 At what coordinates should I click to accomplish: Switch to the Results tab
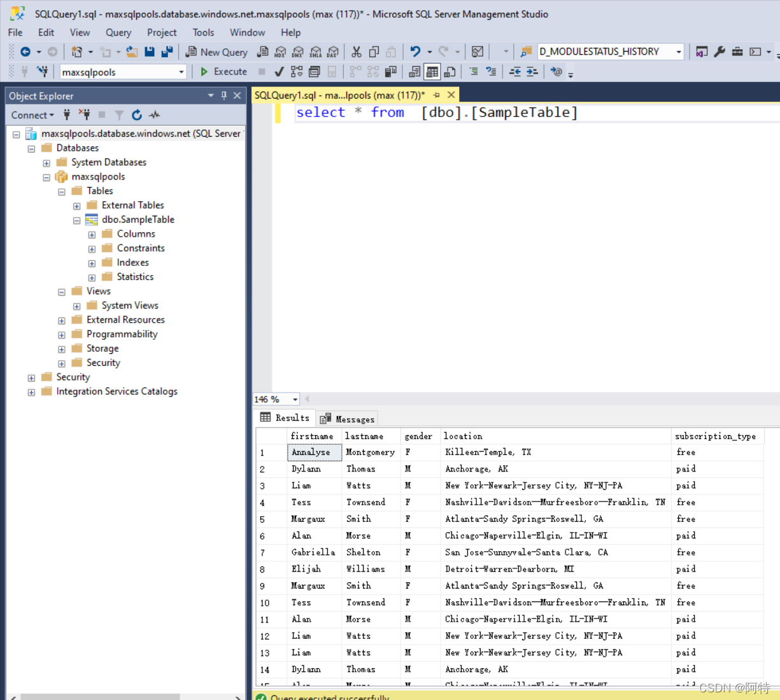point(285,418)
